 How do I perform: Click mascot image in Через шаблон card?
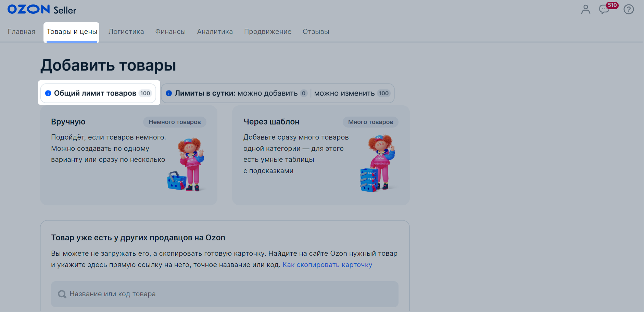[378, 163]
